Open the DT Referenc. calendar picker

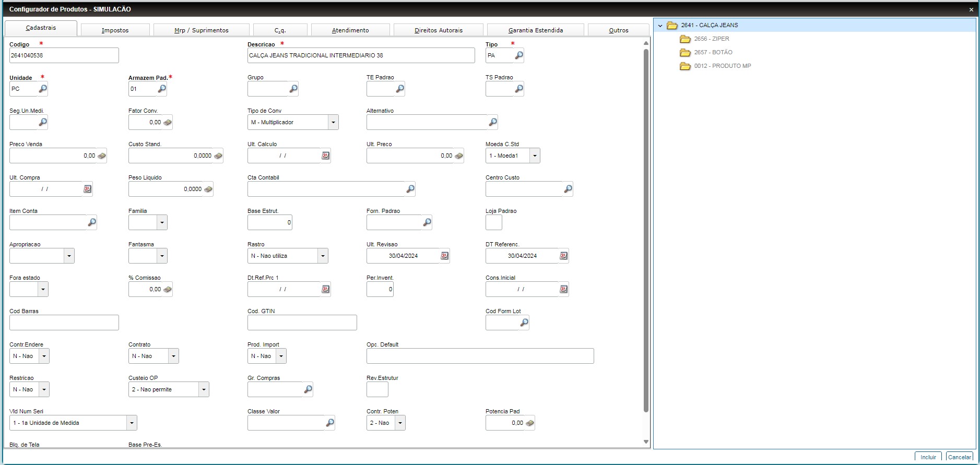pos(564,256)
